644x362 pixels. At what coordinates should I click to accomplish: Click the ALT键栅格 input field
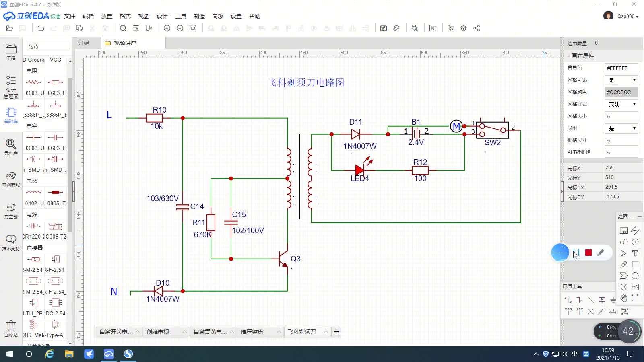tap(621, 152)
